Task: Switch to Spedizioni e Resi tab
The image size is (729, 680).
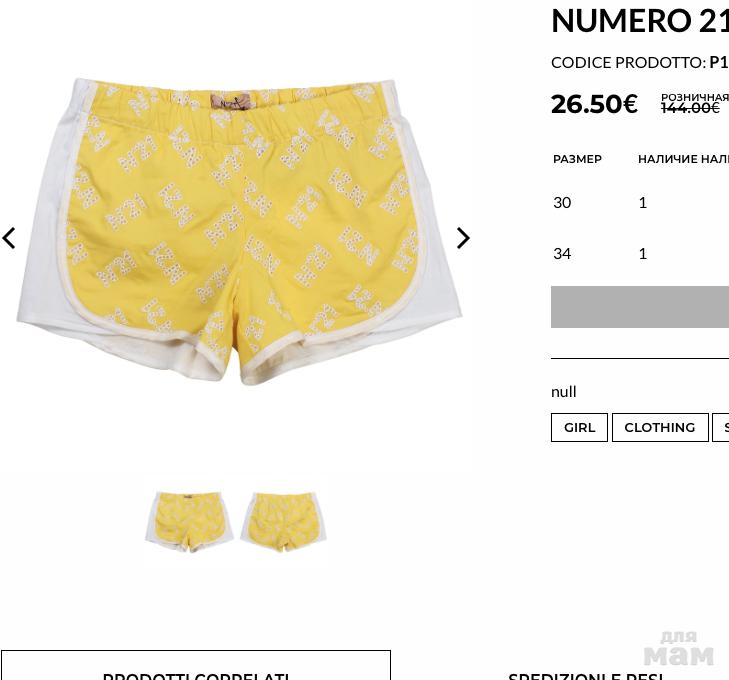Action: (585, 675)
